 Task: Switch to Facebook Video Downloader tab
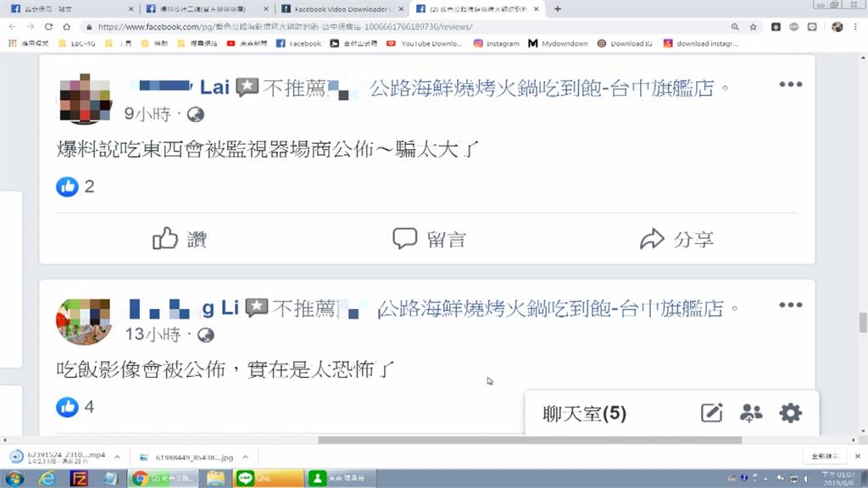pyautogui.click(x=342, y=8)
